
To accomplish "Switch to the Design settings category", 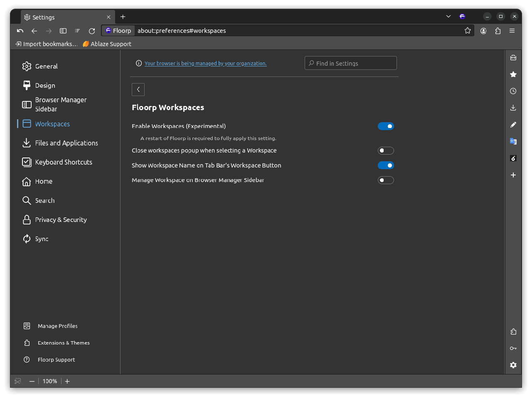I will click(x=45, y=86).
